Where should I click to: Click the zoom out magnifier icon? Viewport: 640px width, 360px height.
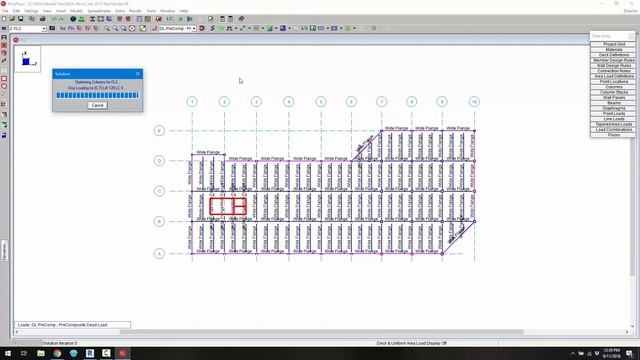click(115, 28)
